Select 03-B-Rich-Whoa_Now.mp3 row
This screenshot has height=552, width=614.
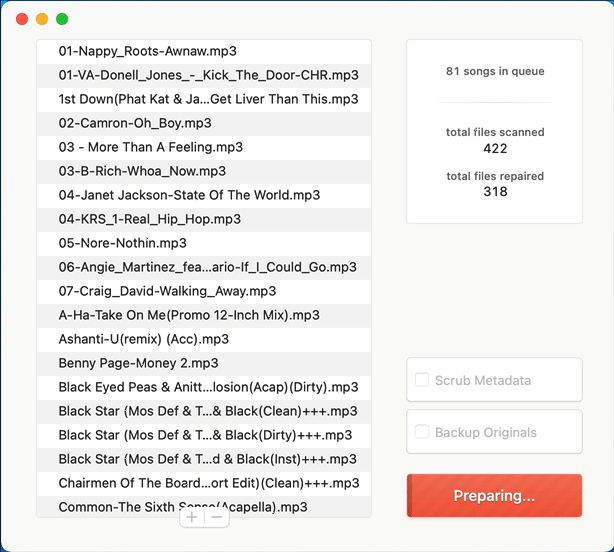point(142,171)
